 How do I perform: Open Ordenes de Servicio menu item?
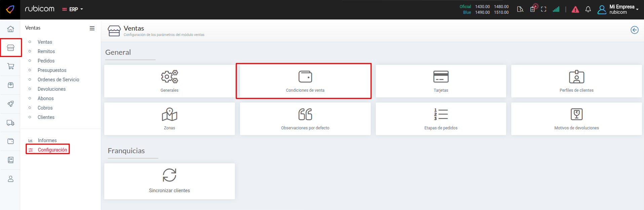coord(58,80)
